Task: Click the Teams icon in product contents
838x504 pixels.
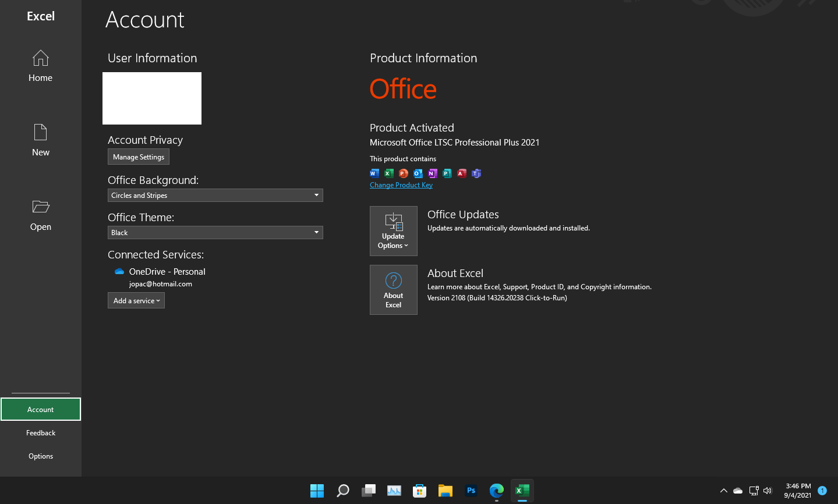Action: [x=476, y=173]
